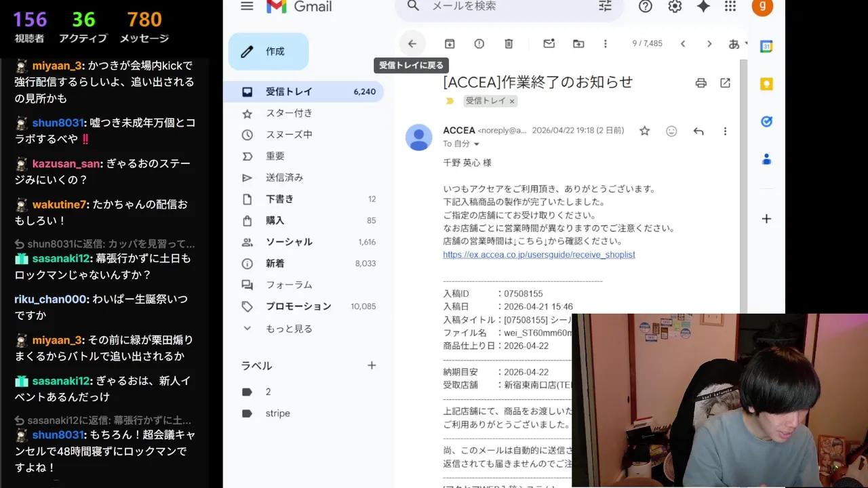Open プロモーション promotions category
Image resolution: width=868 pixels, height=488 pixels.
point(304,306)
